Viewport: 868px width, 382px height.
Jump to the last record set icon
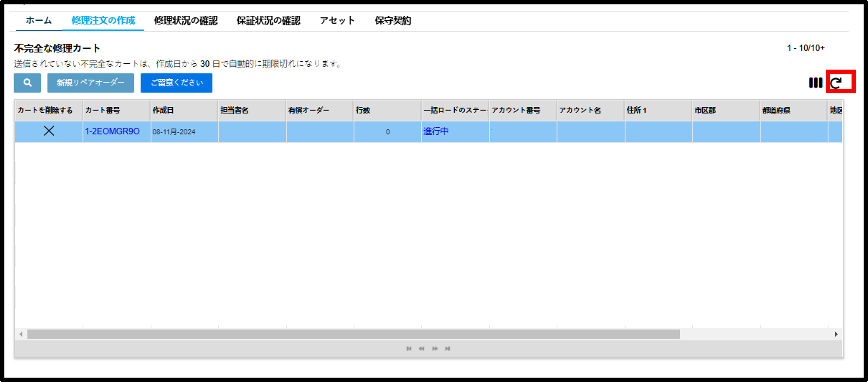pyautogui.click(x=448, y=348)
